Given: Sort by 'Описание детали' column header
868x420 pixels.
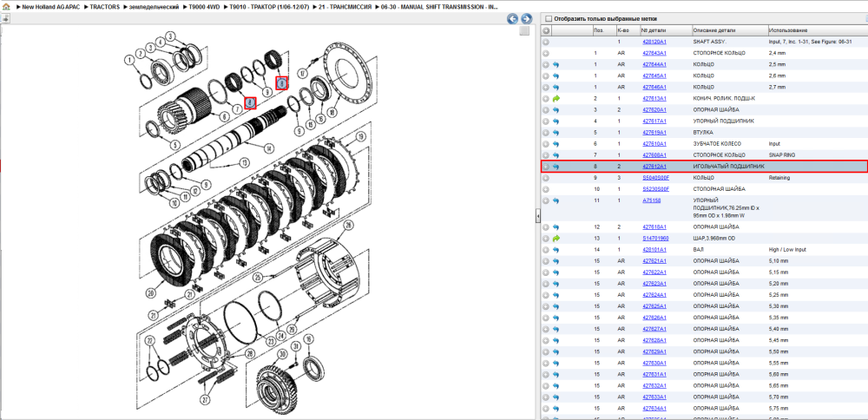Looking at the screenshot, I should coord(730,30).
